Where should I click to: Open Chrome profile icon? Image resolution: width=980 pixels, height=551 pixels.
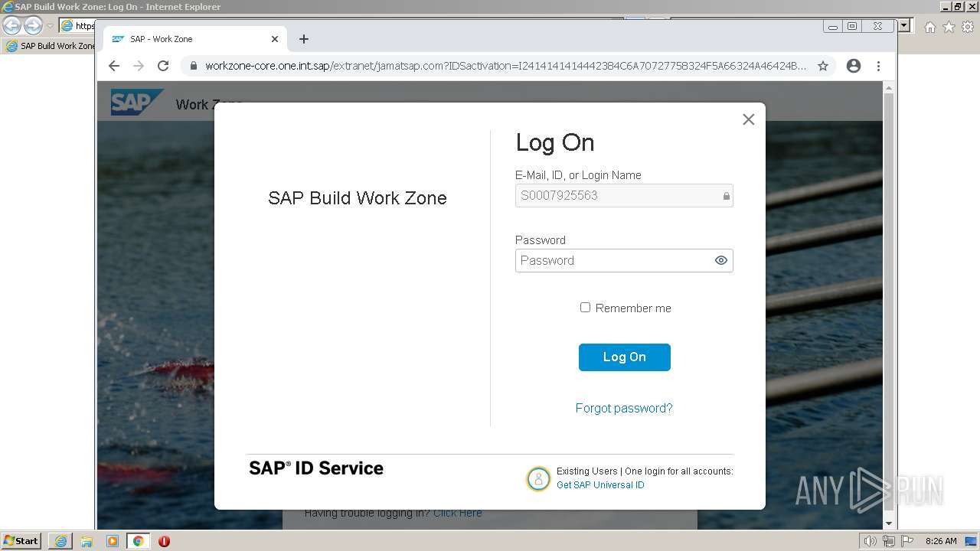(854, 66)
